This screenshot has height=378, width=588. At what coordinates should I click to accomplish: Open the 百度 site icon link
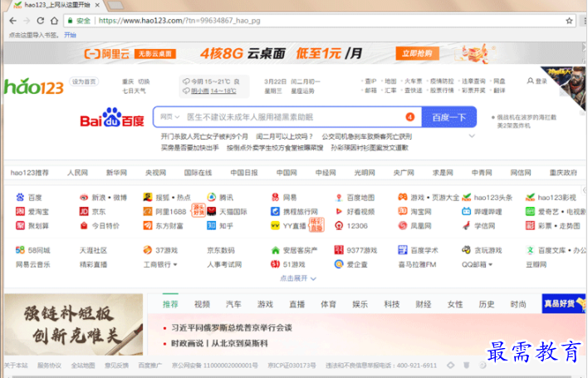(x=20, y=197)
